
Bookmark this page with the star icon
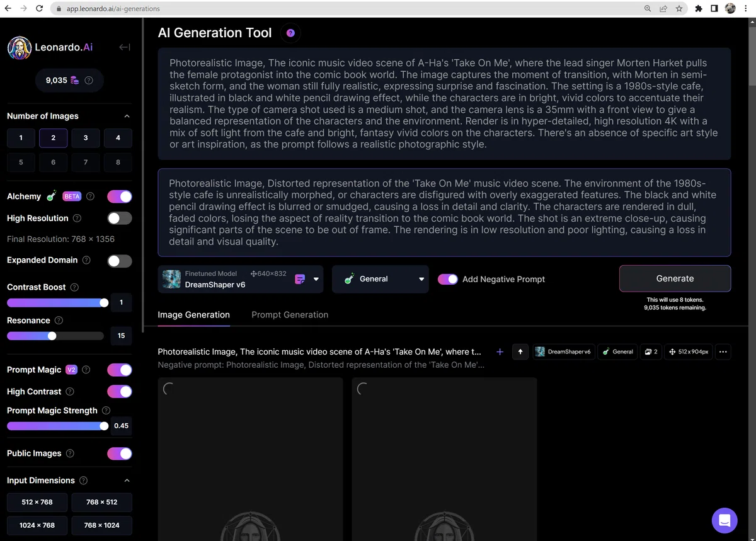(679, 9)
